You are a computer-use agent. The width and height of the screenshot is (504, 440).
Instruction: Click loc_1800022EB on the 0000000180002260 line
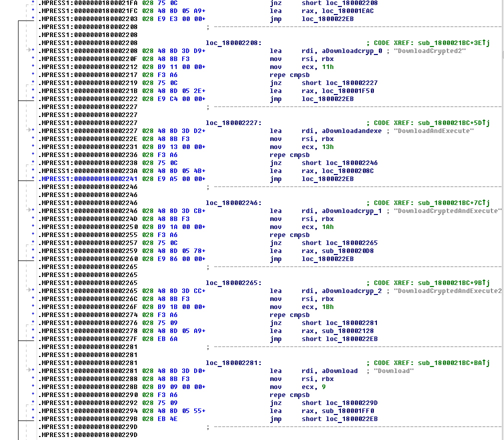point(328,259)
